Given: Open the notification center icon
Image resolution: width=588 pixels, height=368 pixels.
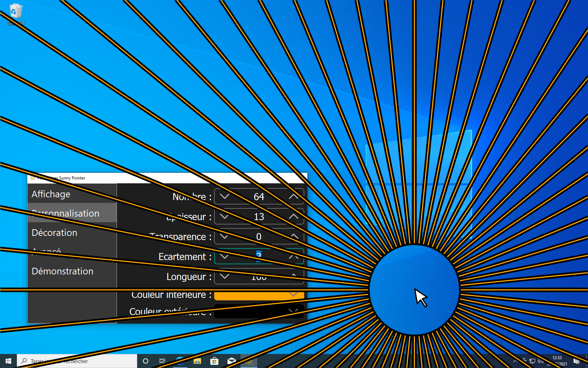Looking at the screenshot, I should [x=576, y=361].
